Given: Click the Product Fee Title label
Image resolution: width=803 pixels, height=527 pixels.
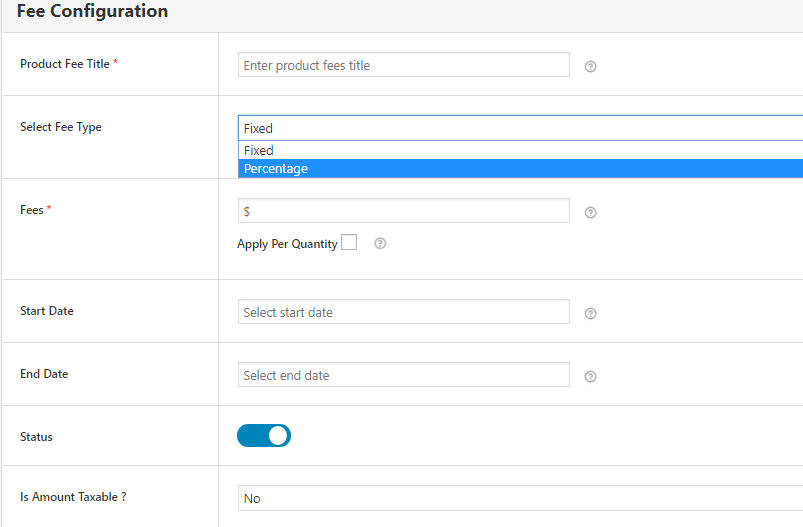Looking at the screenshot, I should click(x=65, y=64).
